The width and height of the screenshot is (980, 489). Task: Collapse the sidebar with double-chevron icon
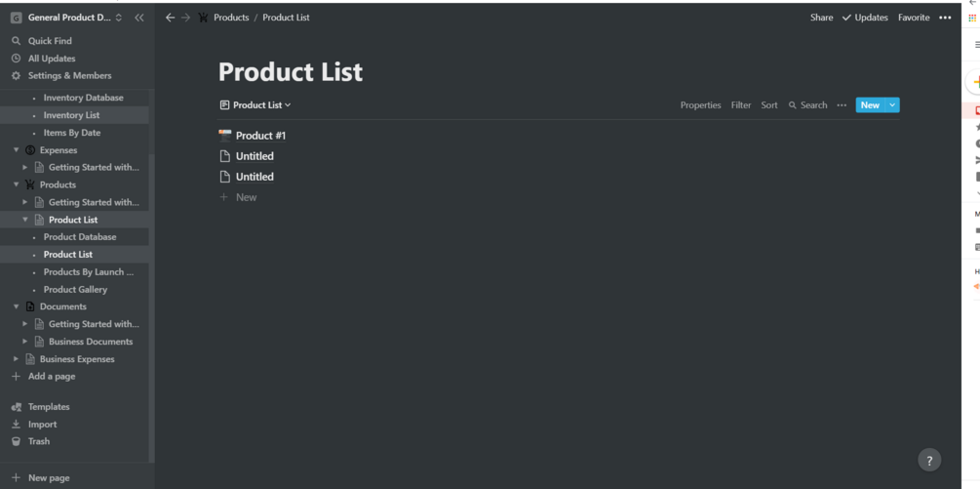138,18
